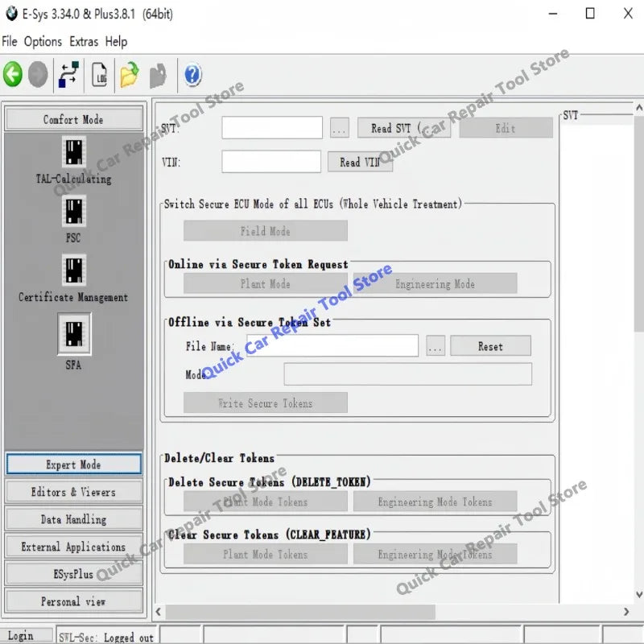
Task: Click the Field Mode button
Action: (x=266, y=231)
